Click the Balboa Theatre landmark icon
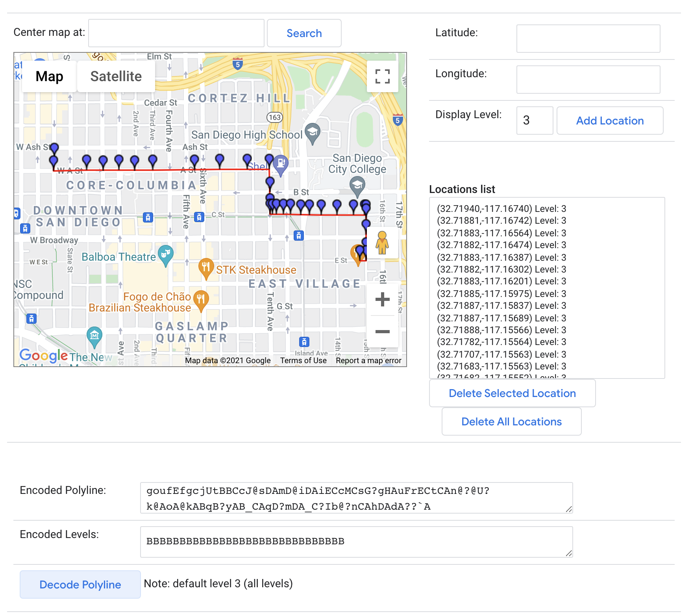Viewport: 692px width, 616px height. [165, 254]
